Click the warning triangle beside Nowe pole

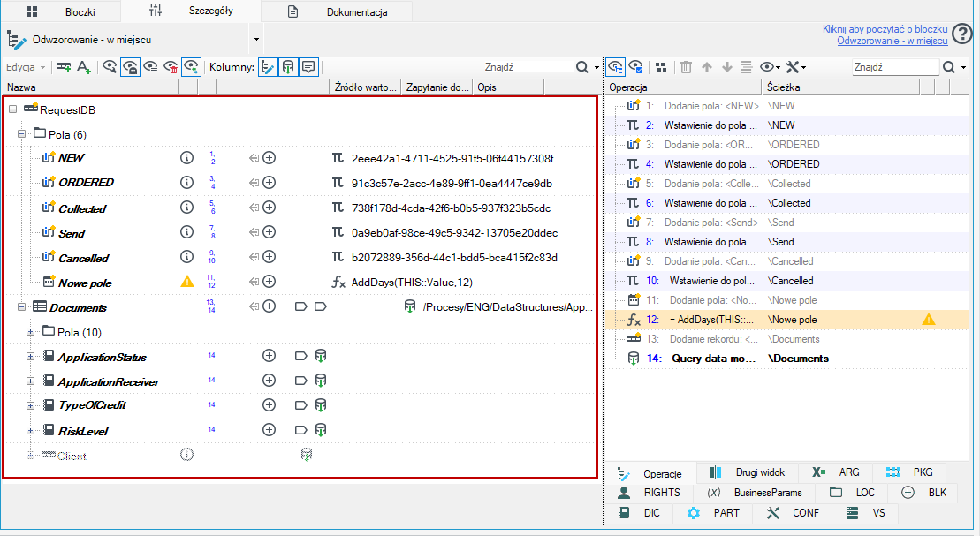pos(186,282)
